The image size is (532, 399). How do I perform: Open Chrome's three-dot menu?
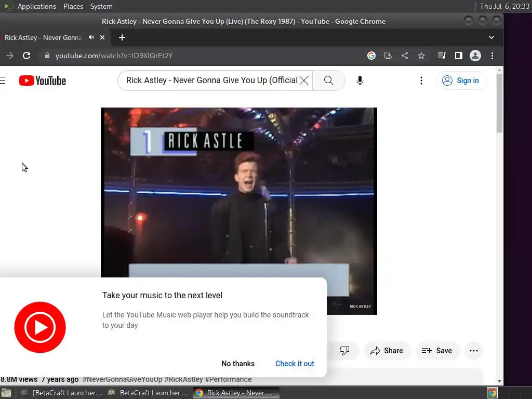tap(492, 56)
